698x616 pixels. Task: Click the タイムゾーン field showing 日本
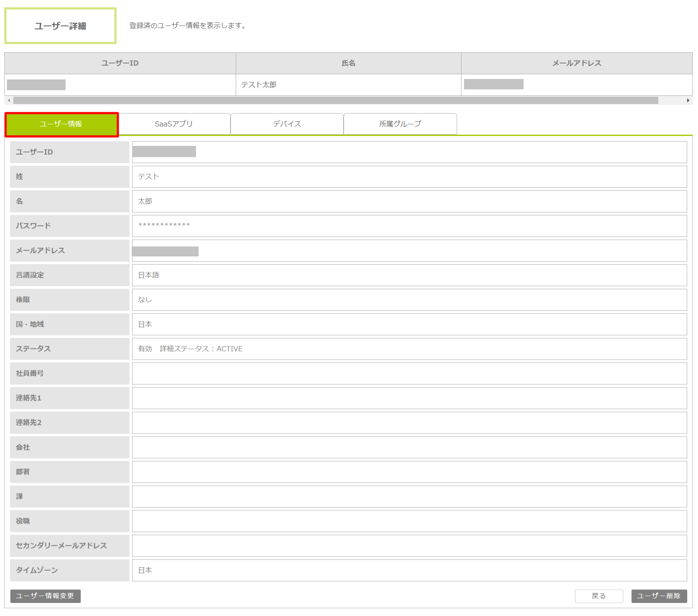(409, 570)
